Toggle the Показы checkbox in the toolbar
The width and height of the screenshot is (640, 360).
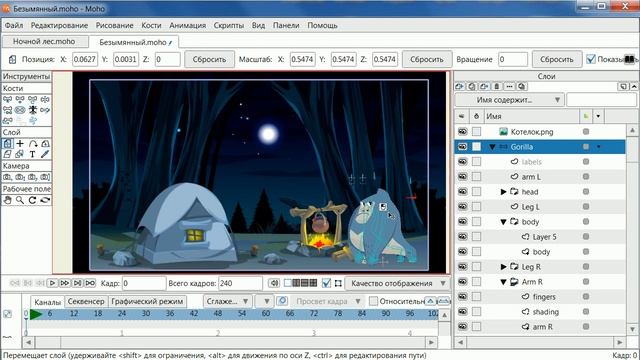pos(591,59)
